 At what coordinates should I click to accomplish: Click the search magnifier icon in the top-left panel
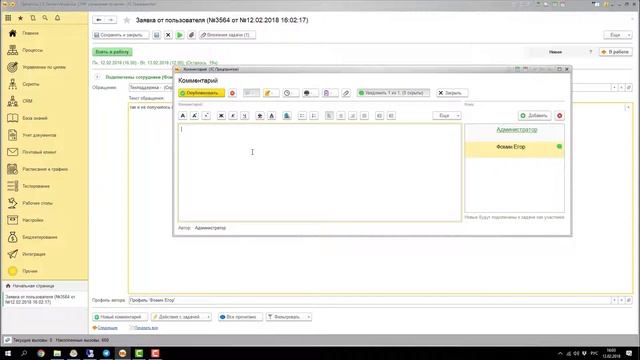(x=45, y=18)
